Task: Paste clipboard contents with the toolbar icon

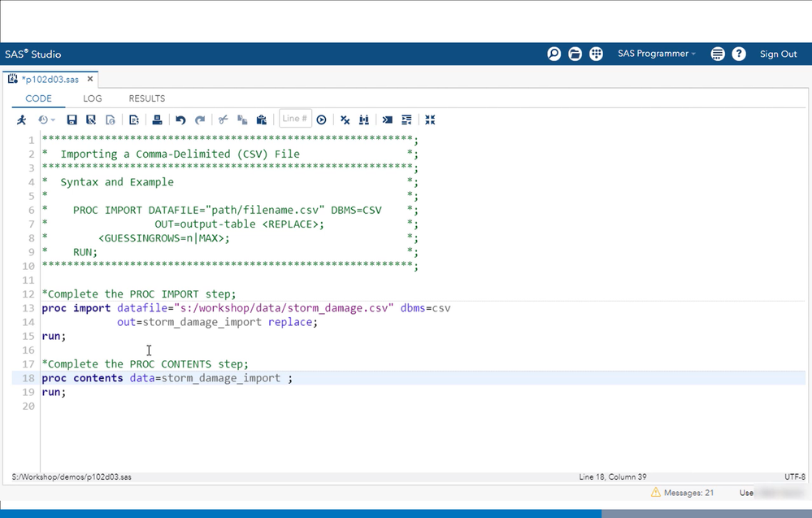Action: point(261,120)
